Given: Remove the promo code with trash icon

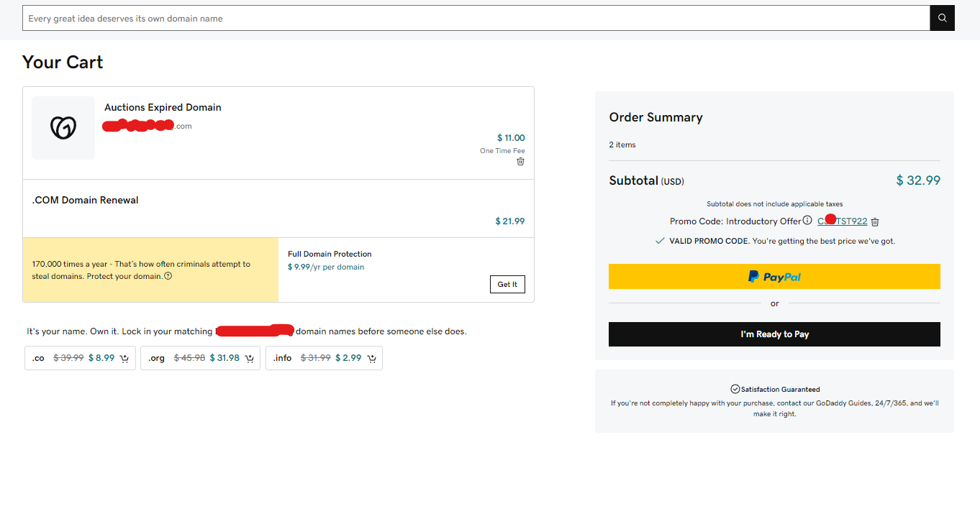Looking at the screenshot, I should coord(875,222).
